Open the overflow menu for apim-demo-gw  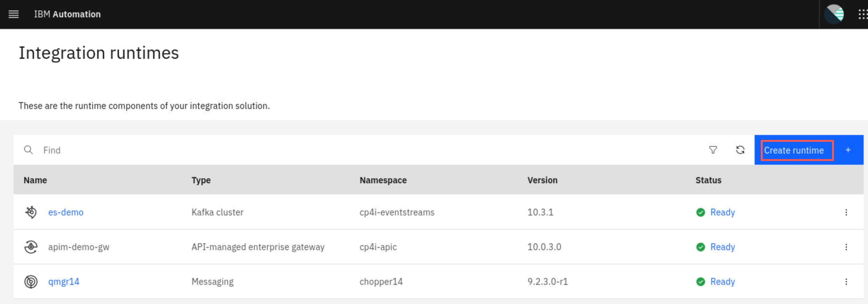pos(846,247)
